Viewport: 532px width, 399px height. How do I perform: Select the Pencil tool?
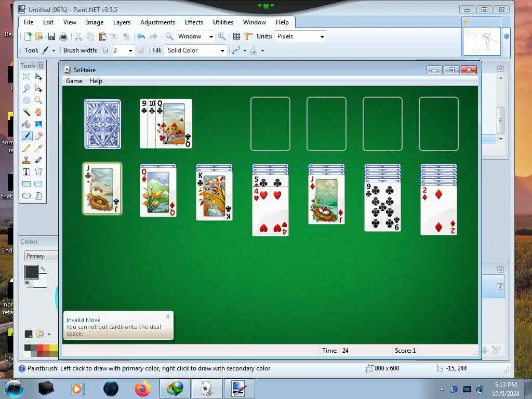pyautogui.click(x=26, y=148)
